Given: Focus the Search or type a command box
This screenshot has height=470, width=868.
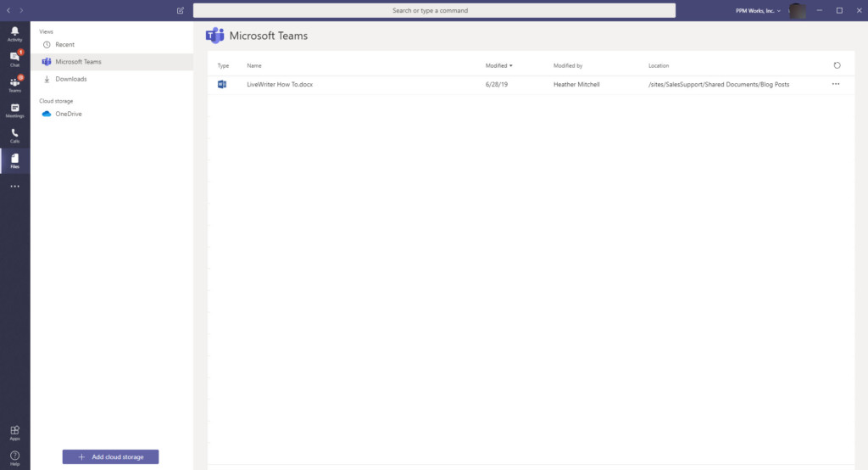Looking at the screenshot, I should click(434, 10).
